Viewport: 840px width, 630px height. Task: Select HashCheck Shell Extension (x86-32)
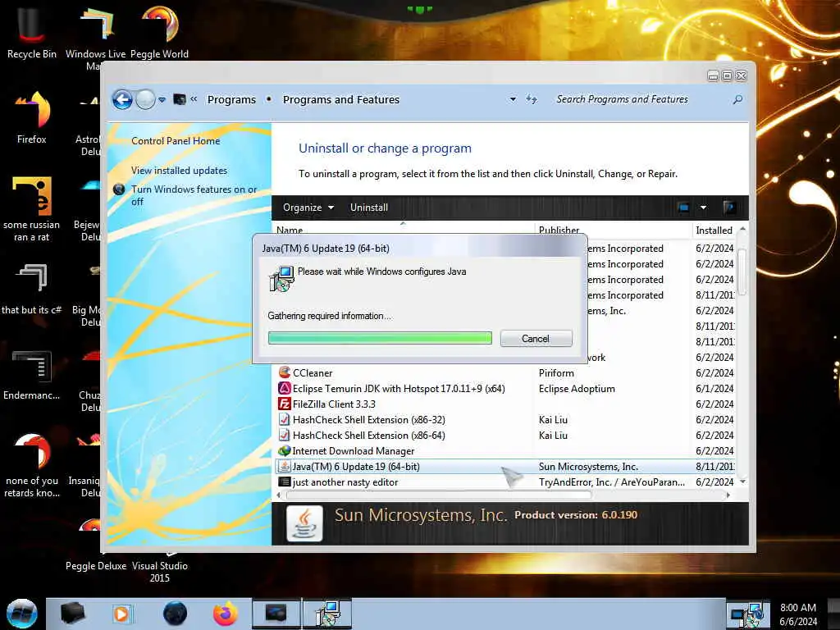coord(504,419)
